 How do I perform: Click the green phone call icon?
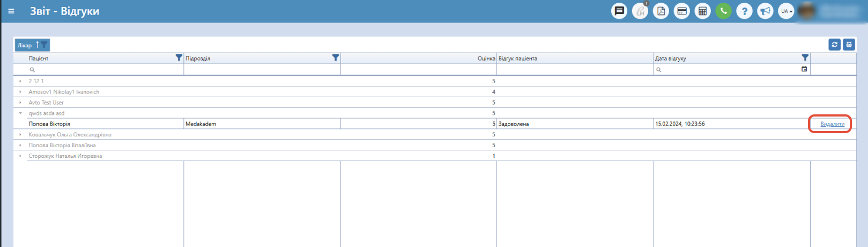coord(724,11)
